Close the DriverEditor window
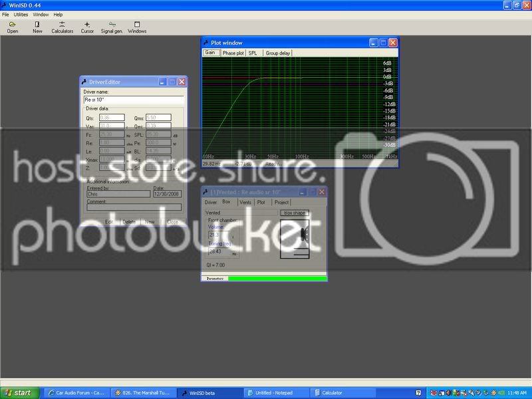This screenshot has width=532, height=399. (182, 82)
